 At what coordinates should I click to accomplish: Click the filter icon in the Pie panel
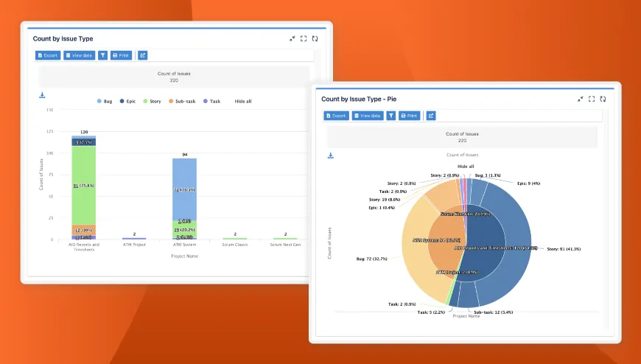(391, 116)
